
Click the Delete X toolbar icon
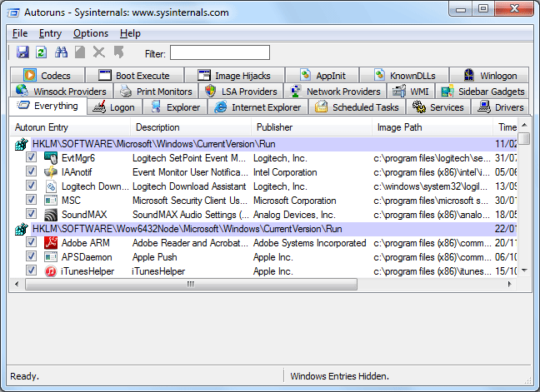point(99,52)
